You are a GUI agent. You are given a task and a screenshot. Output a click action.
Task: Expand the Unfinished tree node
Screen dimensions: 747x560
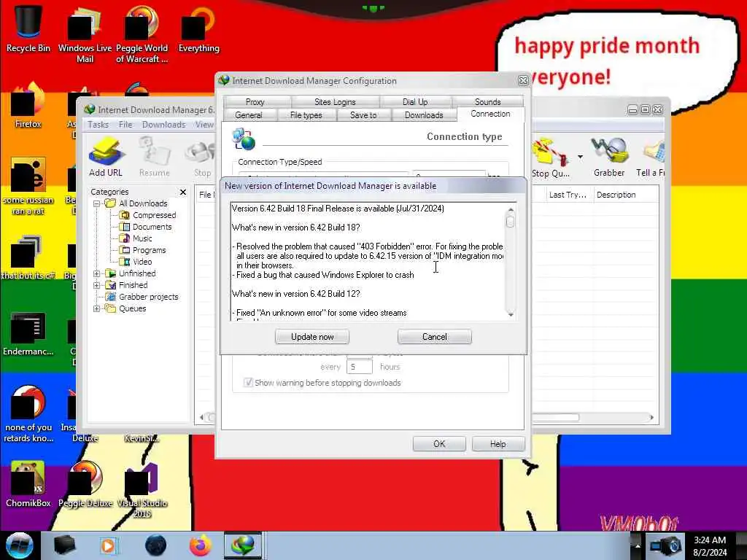click(97, 273)
